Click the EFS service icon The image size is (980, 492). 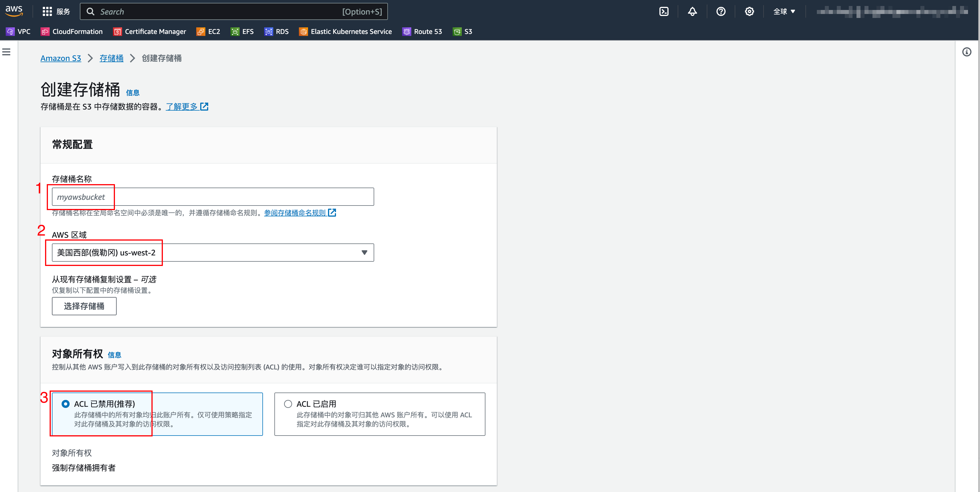(235, 32)
